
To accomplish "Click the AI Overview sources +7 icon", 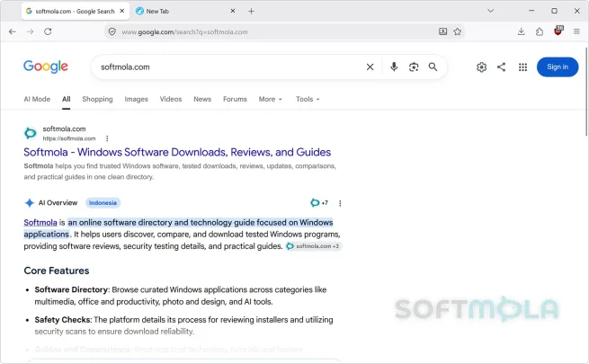I will pyautogui.click(x=319, y=203).
